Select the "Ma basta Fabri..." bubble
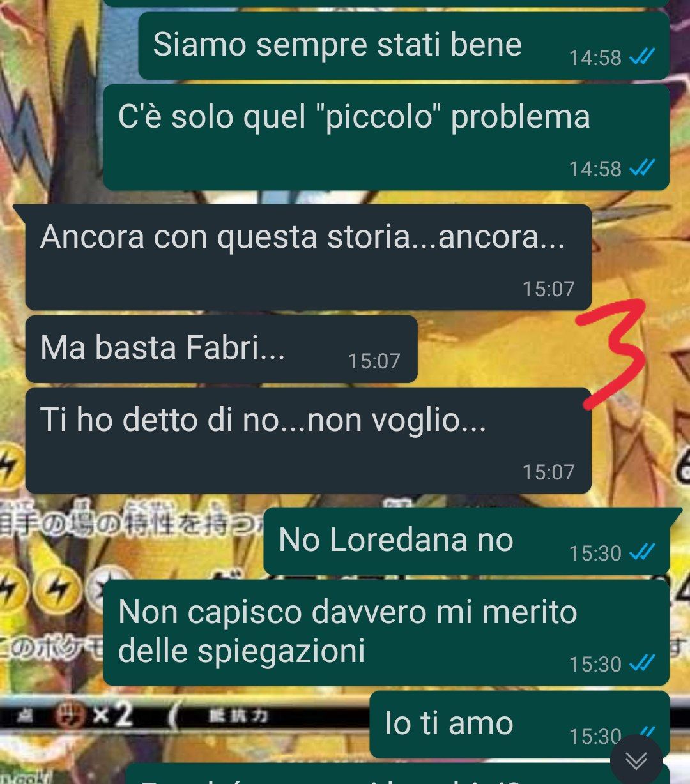690x784 pixels. 221,349
